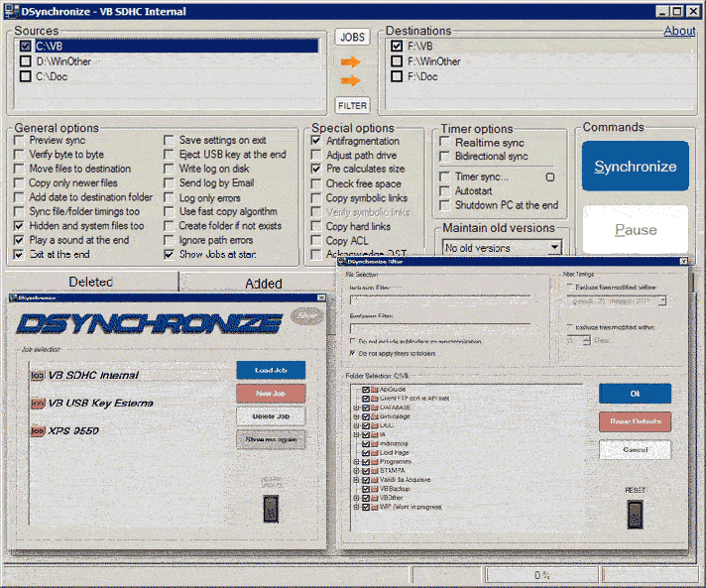Enable Write log on disk
Screen dimensions: 706x588
pos(169,169)
